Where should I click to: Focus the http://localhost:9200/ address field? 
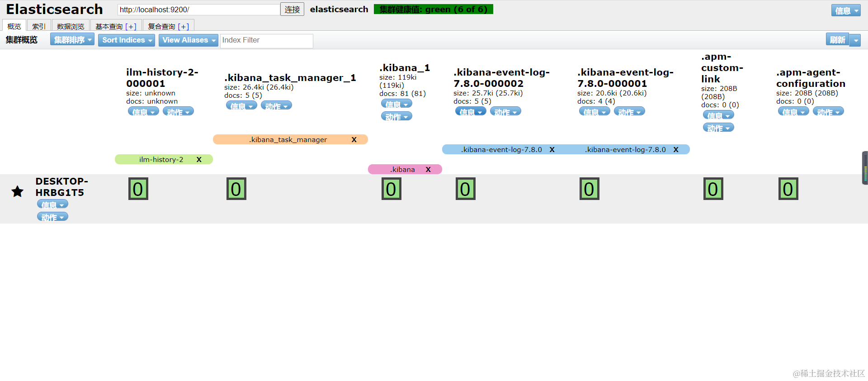pos(198,10)
